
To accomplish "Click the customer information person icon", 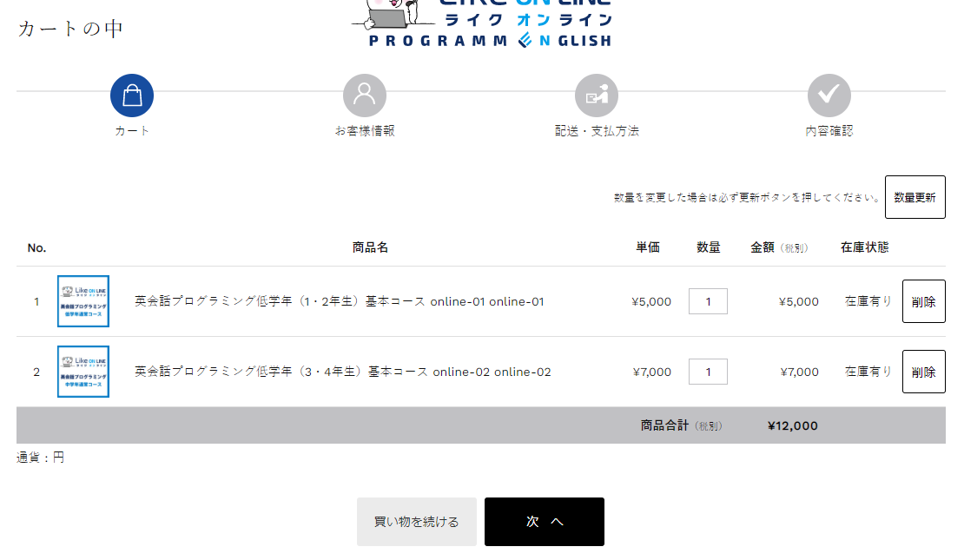I will pos(365,96).
